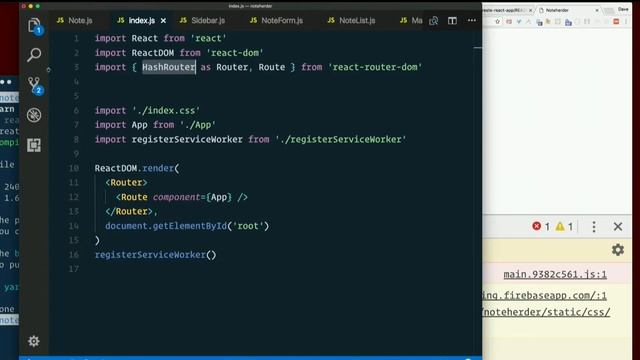The image size is (640, 360).
Task: Click the yellow warning count in DevTools
Action: point(564,226)
